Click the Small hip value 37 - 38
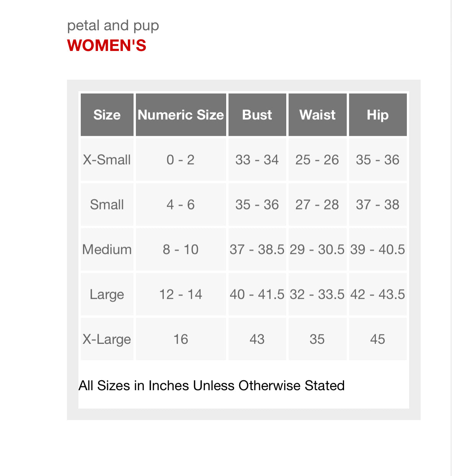The width and height of the screenshot is (452, 476). click(377, 204)
